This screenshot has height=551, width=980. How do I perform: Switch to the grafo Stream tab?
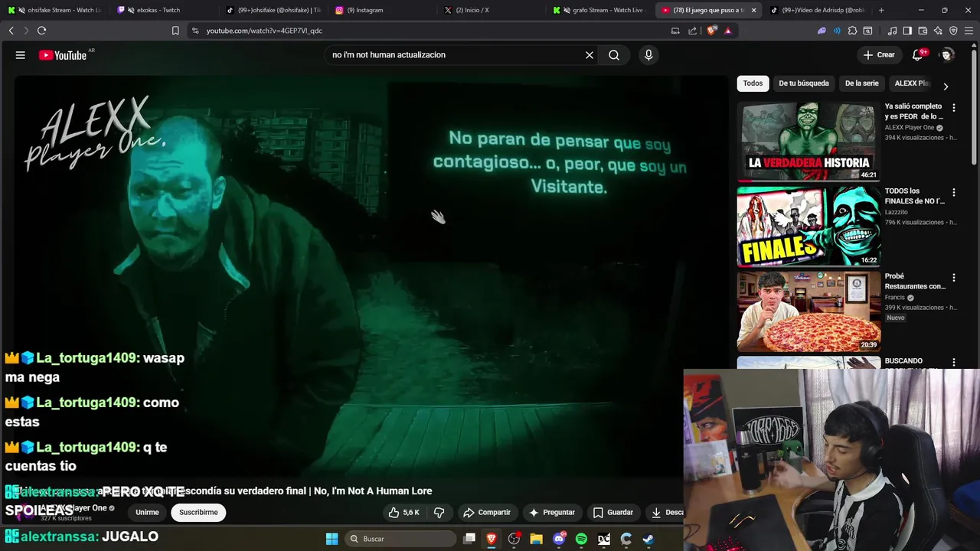point(599,10)
